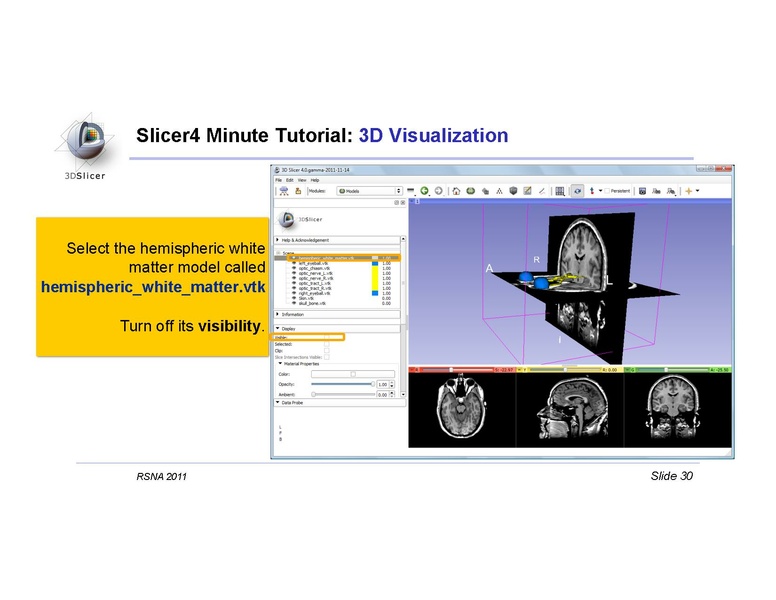Click the sagittal brain slice view
776x600 pixels.
coord(570,410)
